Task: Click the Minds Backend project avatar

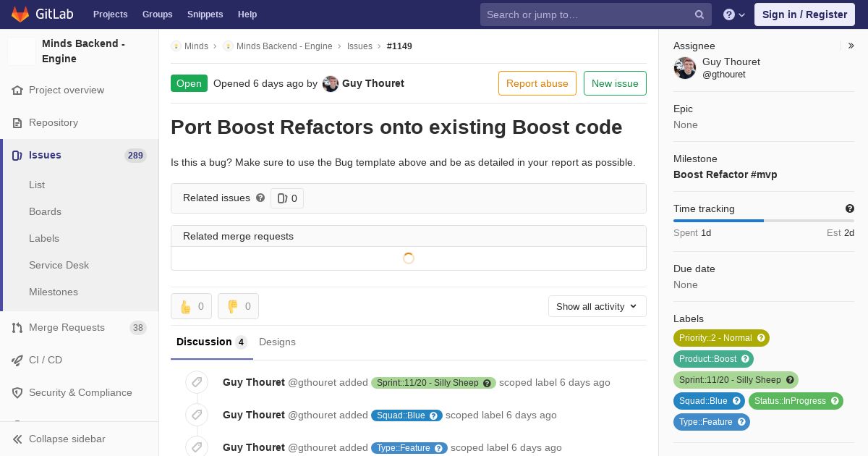Action: pyautogui.click(x=22, y=51)
